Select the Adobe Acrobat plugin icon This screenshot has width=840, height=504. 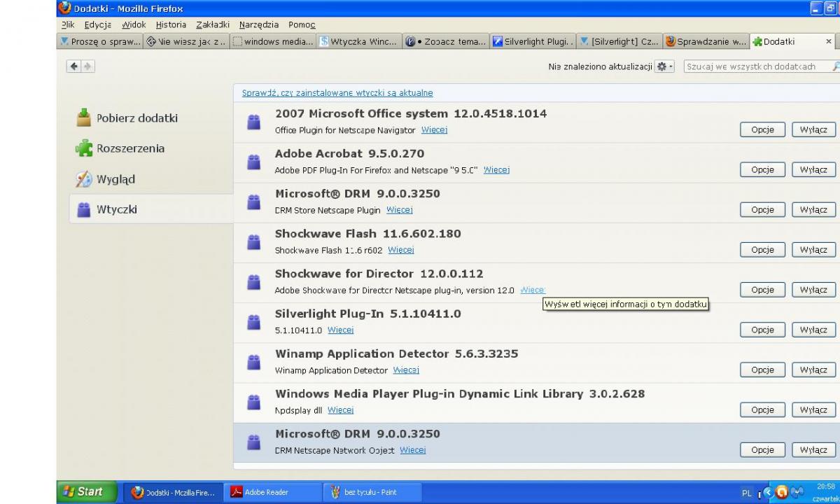click(253, 162)
